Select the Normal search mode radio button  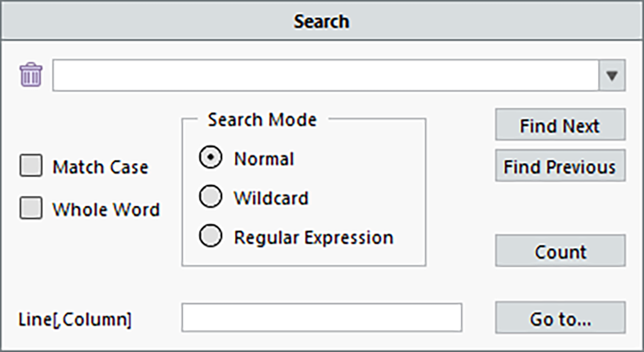click(x=211, y=159)
